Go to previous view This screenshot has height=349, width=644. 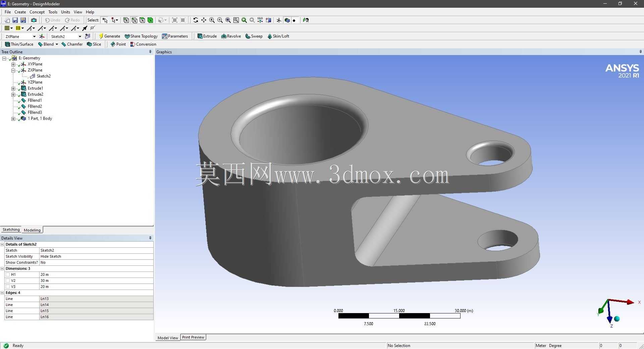[244, 20]
